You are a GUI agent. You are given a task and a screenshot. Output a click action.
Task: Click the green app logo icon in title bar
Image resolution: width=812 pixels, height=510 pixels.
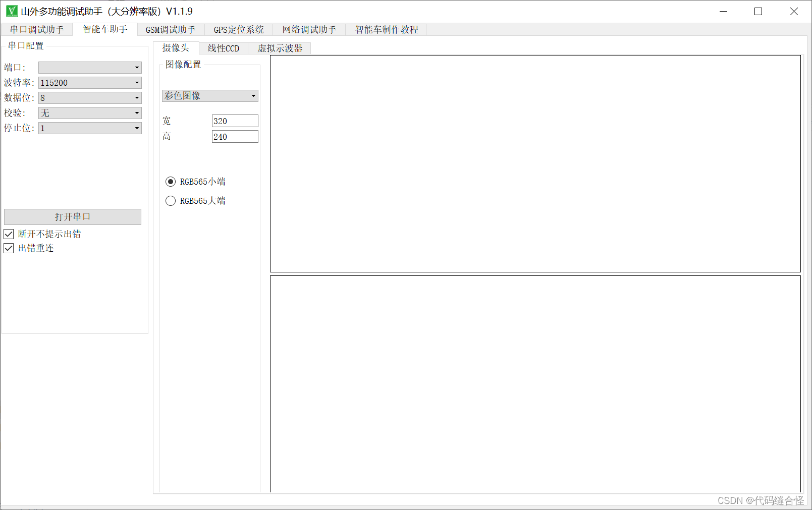(12, 11)
